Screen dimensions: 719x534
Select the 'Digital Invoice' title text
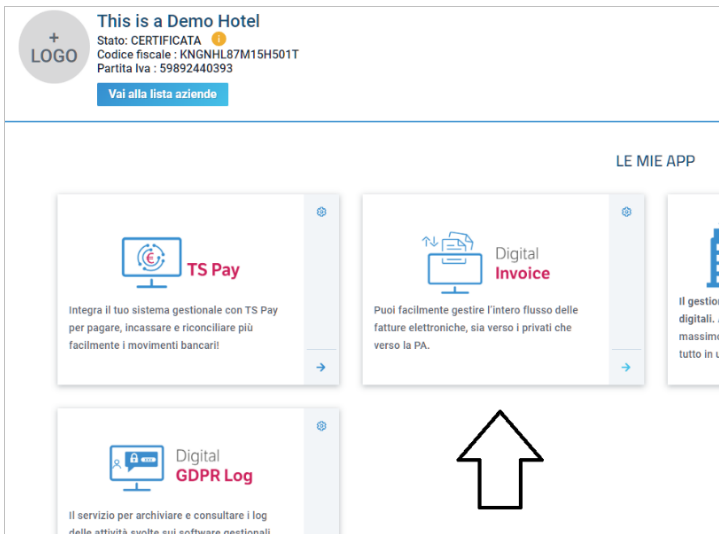click(x=522, y=264)
